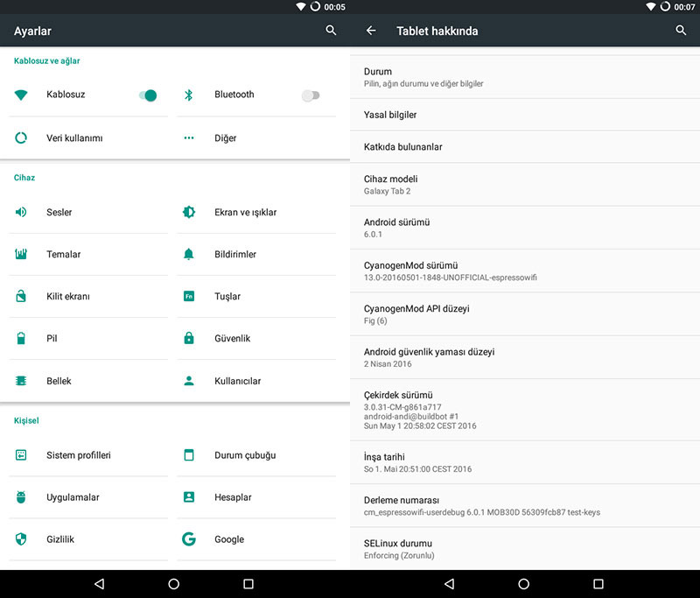Tap the CyanogenMod sürümü entry
700x598 pixels.
point(525,271)
